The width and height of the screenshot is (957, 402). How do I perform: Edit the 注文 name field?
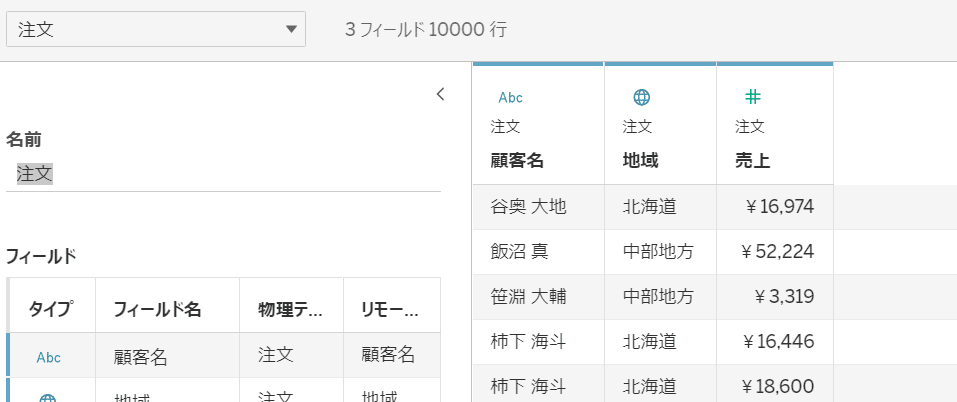223,174
